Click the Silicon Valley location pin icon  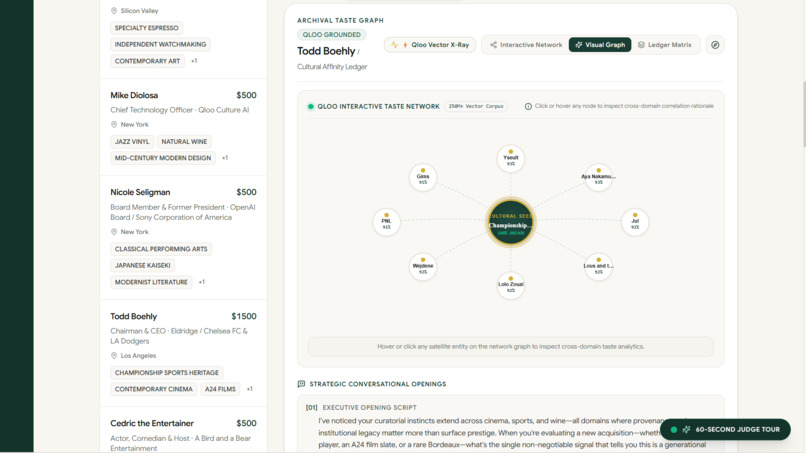pos(114,11)
